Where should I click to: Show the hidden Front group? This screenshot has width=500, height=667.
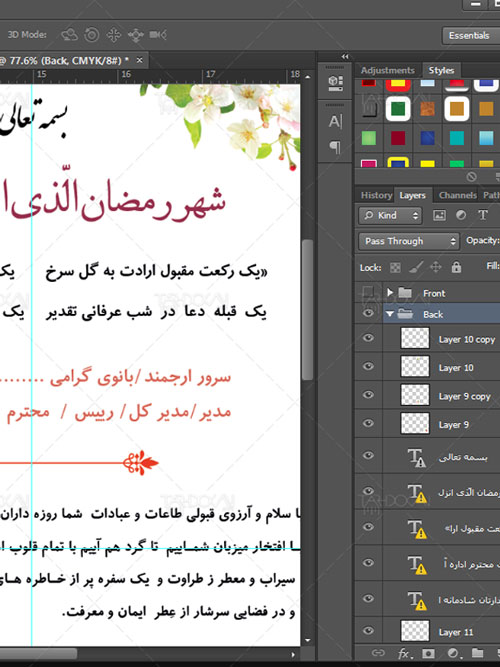click(368, 292)
